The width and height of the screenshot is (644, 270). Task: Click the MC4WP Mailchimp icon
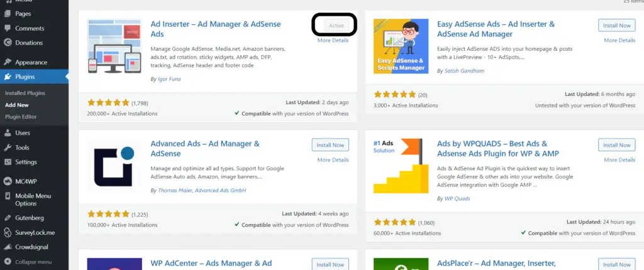coord(8,181)
